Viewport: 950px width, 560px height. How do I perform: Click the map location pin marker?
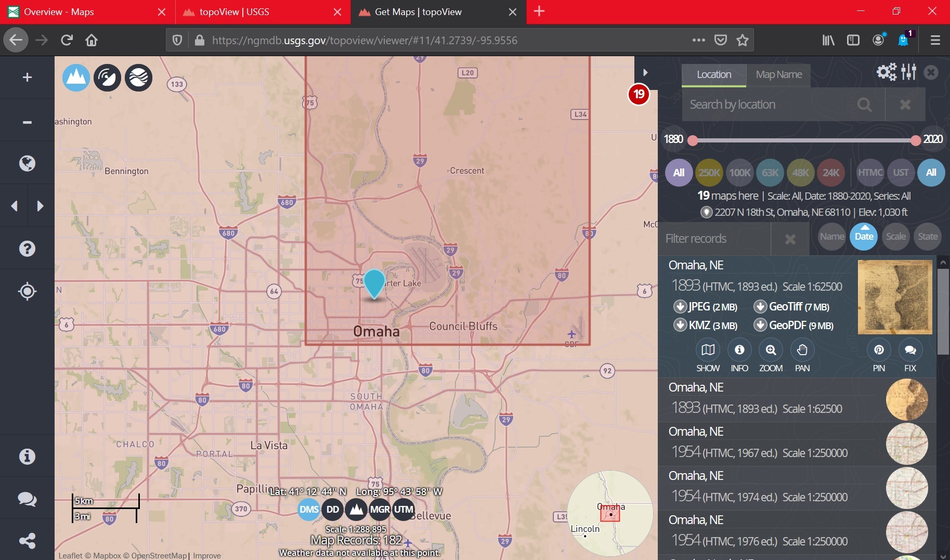pyautogui.click(x=374, y=284)
